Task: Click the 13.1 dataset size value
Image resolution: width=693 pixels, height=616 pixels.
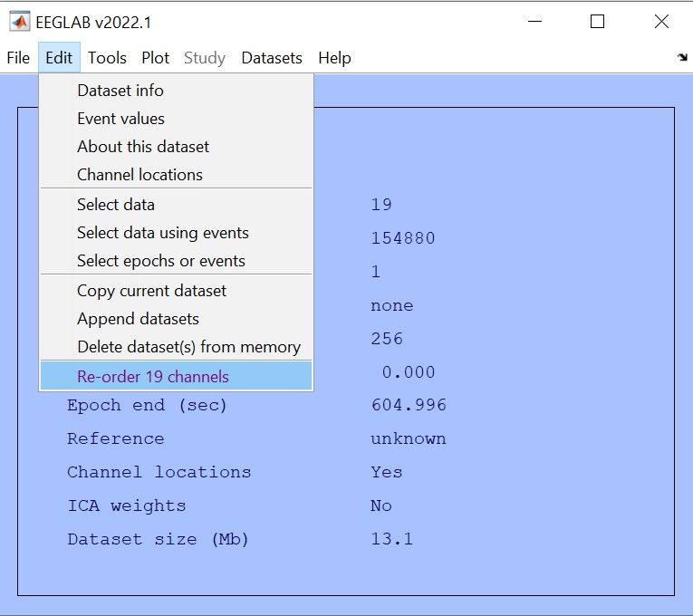Action: pyautogui.click(x=392, y=539)
